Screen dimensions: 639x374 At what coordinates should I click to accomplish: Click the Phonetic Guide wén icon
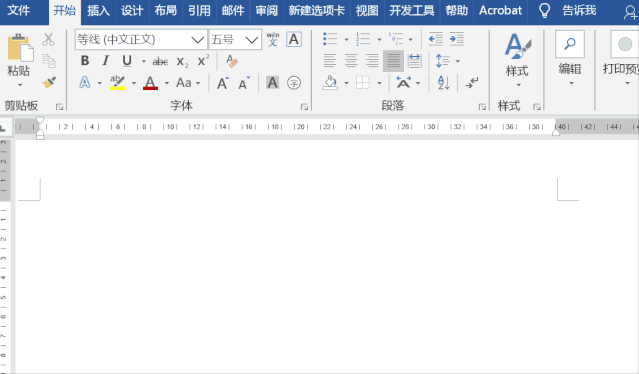(273, 39)
